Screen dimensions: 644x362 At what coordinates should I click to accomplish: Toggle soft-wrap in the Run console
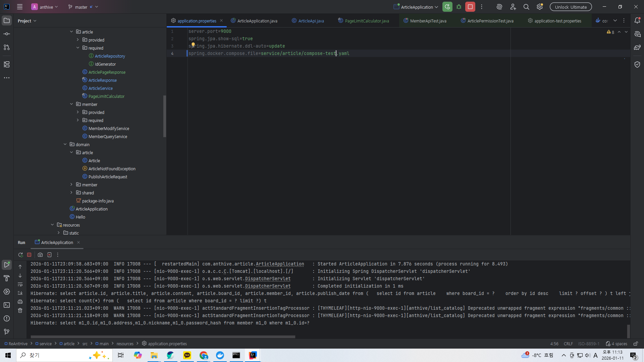coord(20,285)
